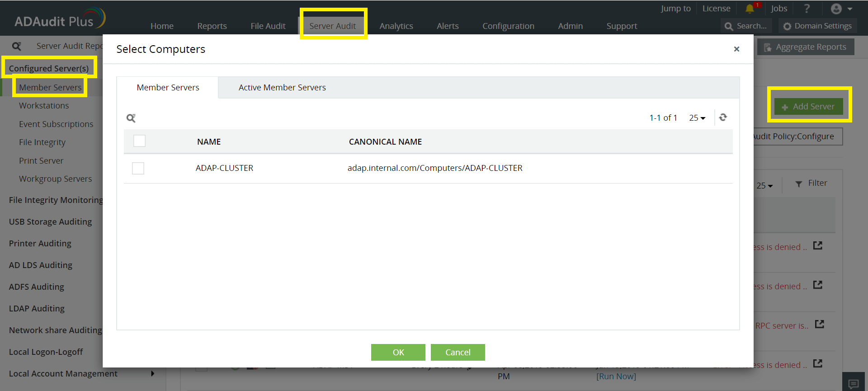This screenshot has width=868, height=391.
Task: Click the Add Server button
Action: (x=809, y=107)
